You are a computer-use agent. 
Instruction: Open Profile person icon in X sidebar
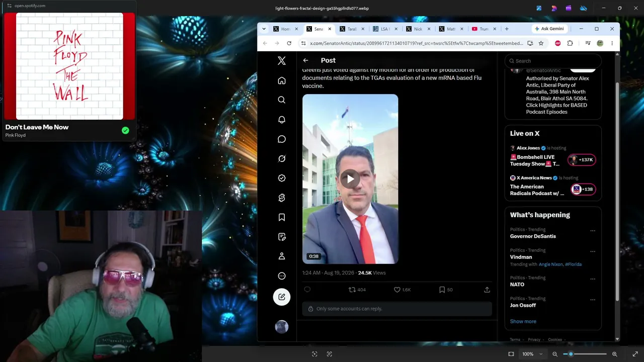click(x=282, y=256)
